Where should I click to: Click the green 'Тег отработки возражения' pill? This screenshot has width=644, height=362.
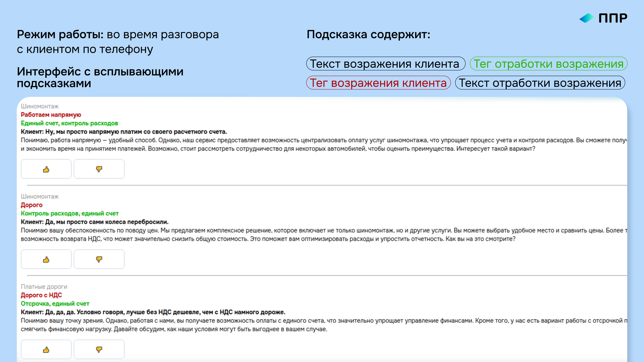point(549,64)
